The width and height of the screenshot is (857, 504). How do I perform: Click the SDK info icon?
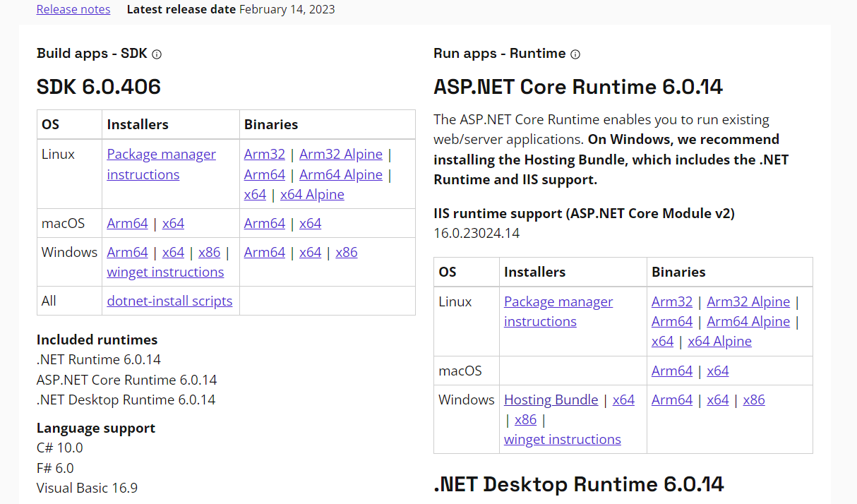(156, 53)
